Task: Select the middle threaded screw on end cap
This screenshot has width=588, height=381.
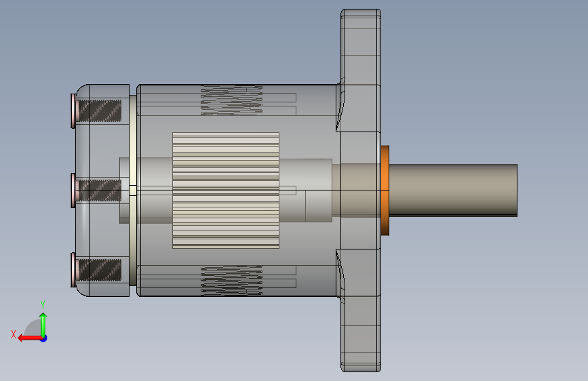Action: click(96, 190)
